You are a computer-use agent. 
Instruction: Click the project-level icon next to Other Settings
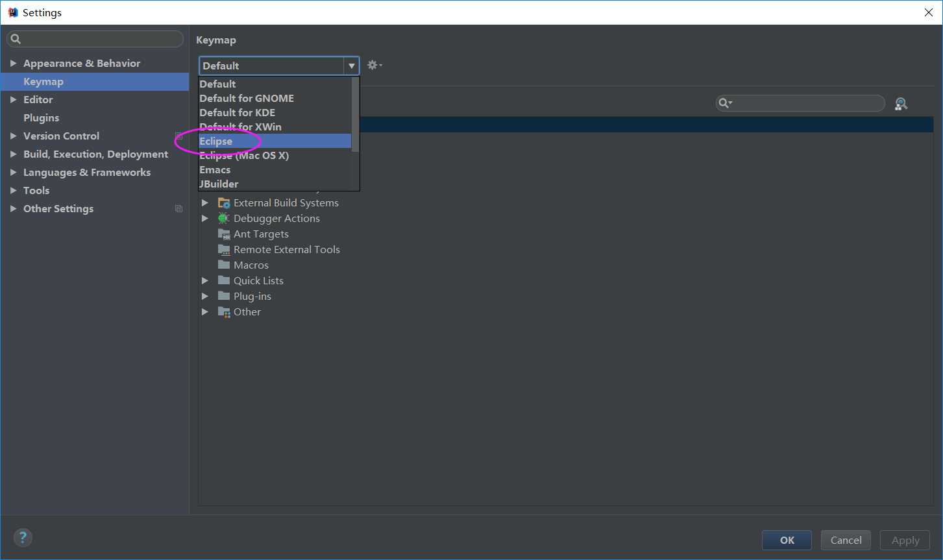pyautogui.click(x=179, y=209)
